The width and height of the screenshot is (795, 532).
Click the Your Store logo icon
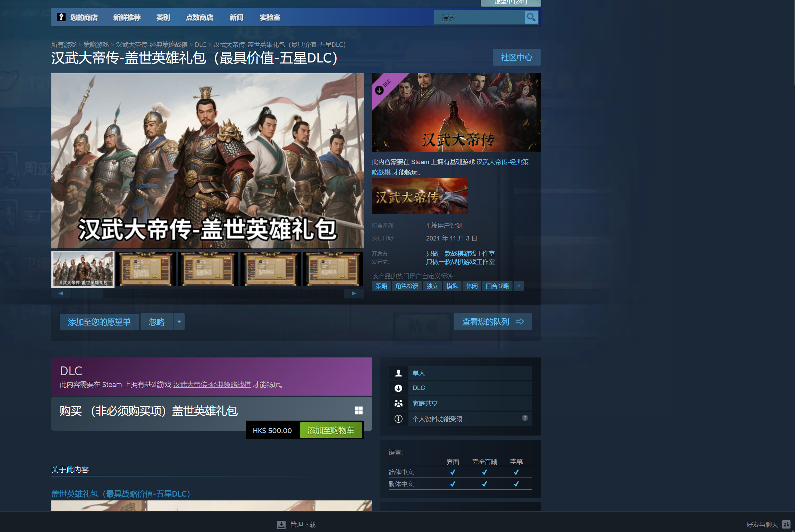(x=61, y=17)
